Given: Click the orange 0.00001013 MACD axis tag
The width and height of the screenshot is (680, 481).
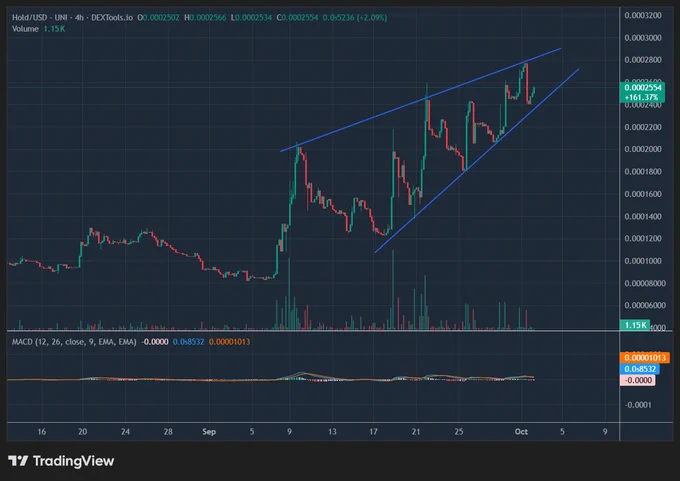Looking at the screenshot, I should pyautogui.click(x=645, y=357).
